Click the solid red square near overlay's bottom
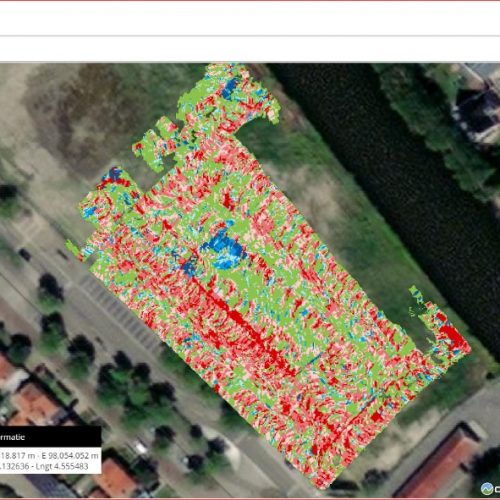500x500 pixels. tap(376, 416)
